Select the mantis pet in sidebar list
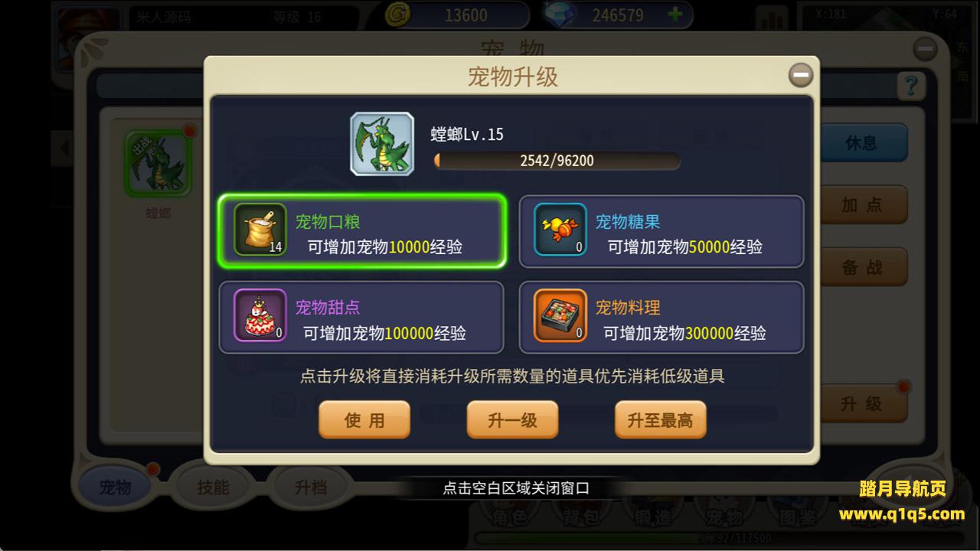The width and height of the screenshot is (980, 551). (158, 165)
